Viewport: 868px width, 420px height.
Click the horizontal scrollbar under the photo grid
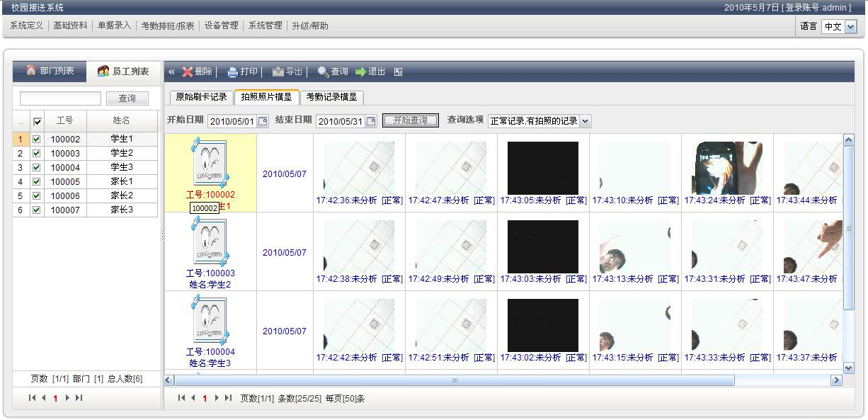[453, 380]
